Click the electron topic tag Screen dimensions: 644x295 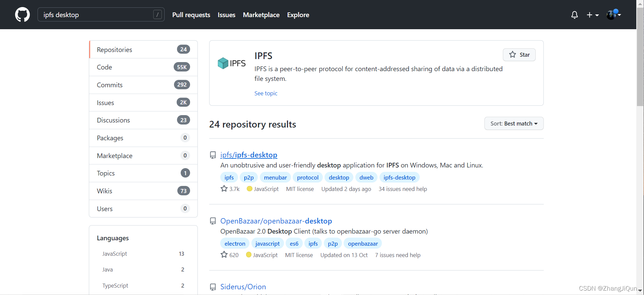235,244
